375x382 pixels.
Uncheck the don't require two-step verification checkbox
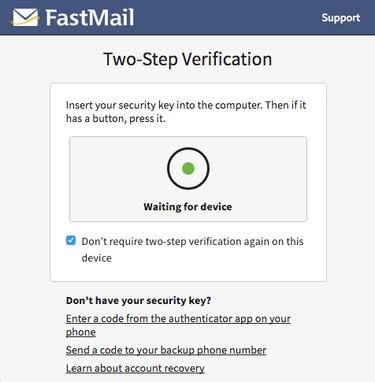(x=71, y=240)
